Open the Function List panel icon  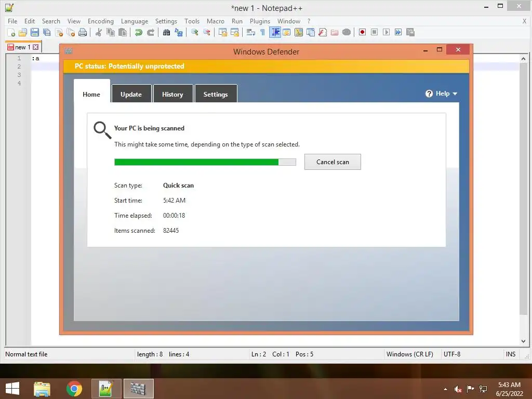coord(323,32)
